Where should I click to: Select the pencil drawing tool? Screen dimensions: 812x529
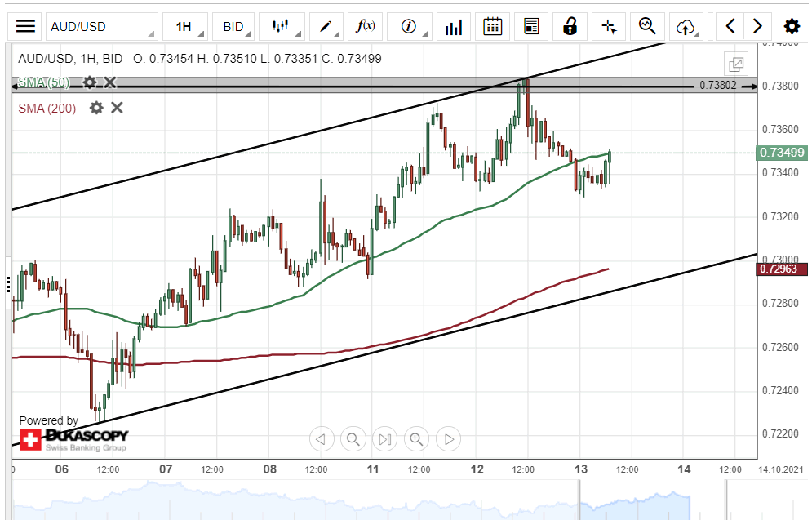click(x=326, y=26)
